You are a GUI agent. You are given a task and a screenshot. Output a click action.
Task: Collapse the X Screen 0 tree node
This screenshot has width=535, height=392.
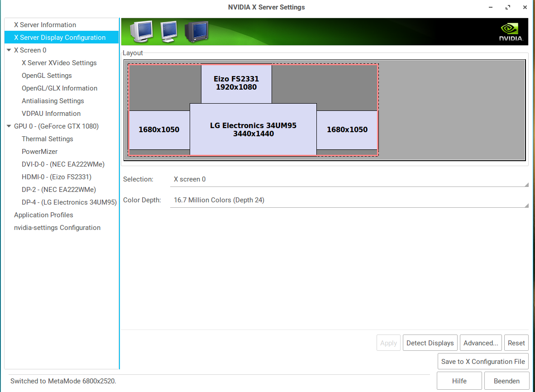[9, 50]
